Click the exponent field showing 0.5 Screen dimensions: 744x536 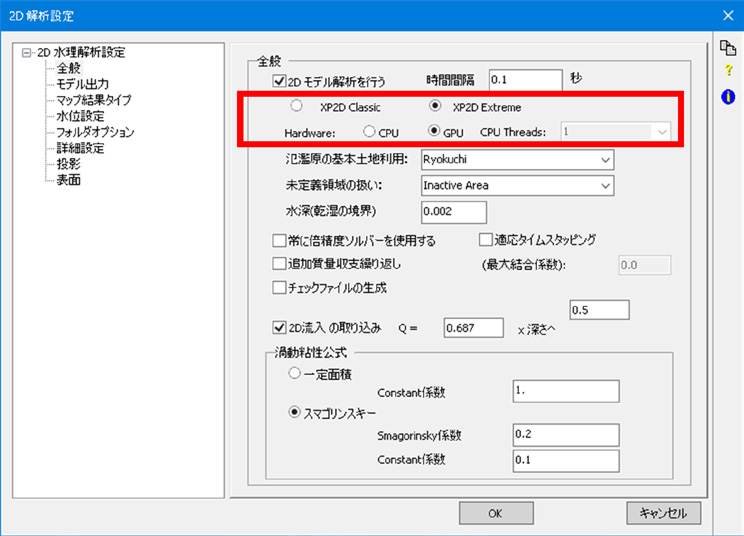click(599, 310)
